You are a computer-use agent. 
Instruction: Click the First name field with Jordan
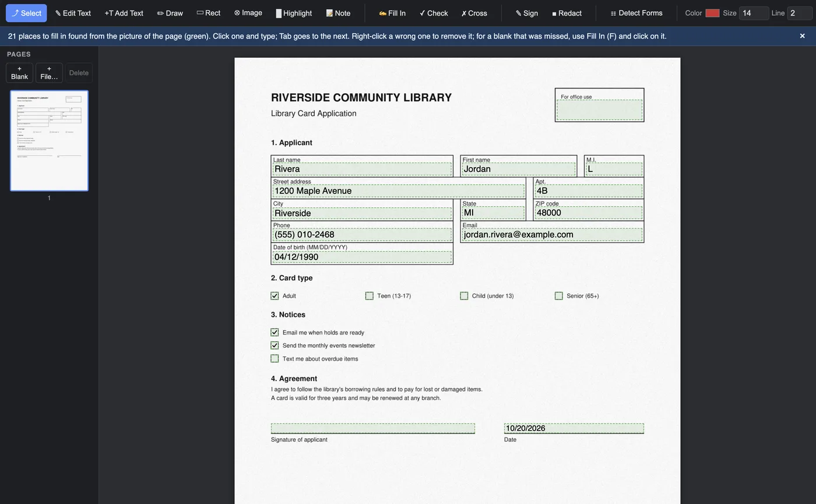tap(519, 169)
